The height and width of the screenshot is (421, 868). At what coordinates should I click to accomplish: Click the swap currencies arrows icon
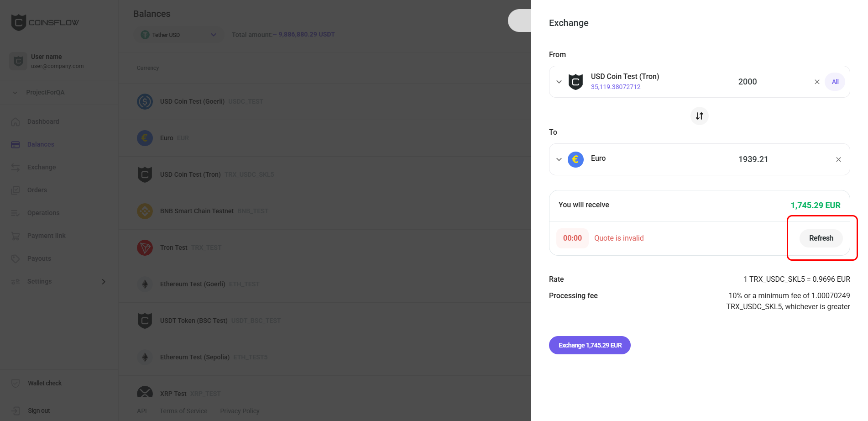[699, 116]
